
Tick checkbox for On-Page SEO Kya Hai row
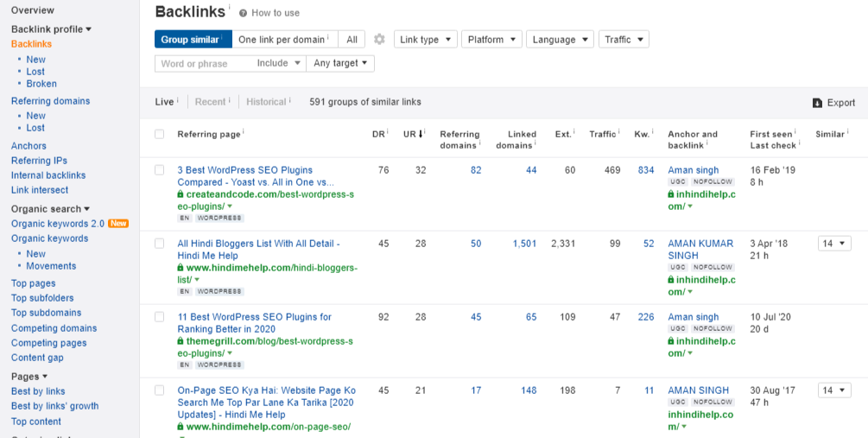coord(160,390)
